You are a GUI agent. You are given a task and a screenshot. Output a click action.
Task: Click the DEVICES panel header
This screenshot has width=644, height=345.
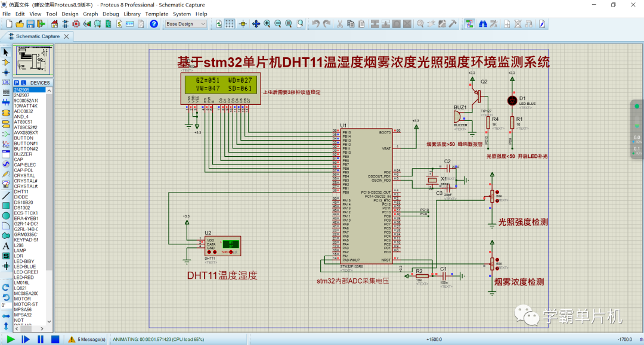(40, 83)
